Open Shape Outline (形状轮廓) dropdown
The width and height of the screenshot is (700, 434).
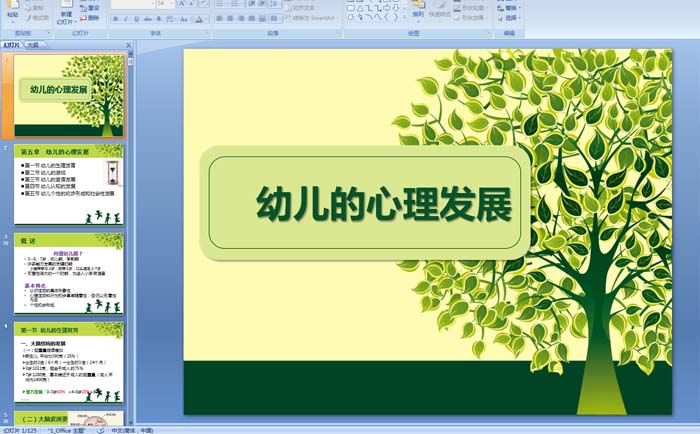[469, 8]
